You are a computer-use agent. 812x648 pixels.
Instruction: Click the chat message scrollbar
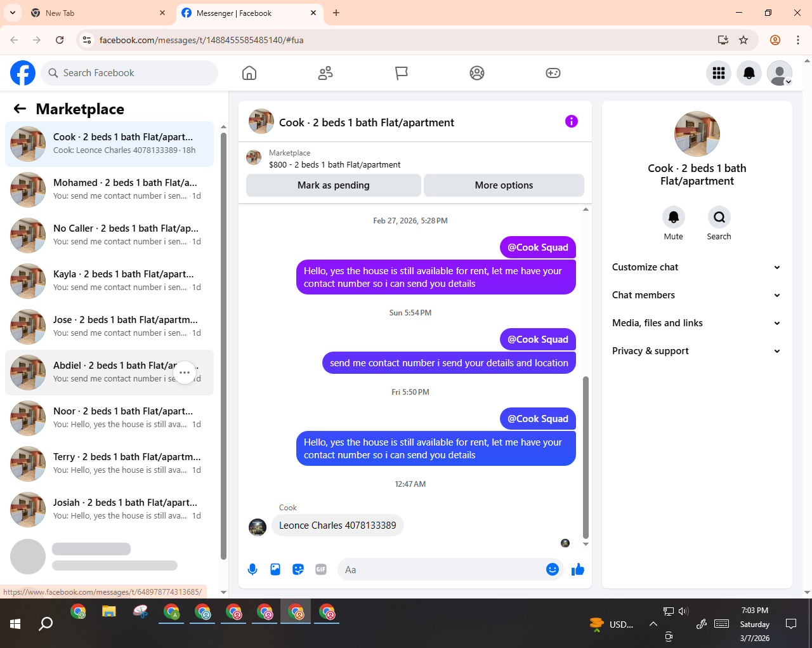click(x=586, y=457)
